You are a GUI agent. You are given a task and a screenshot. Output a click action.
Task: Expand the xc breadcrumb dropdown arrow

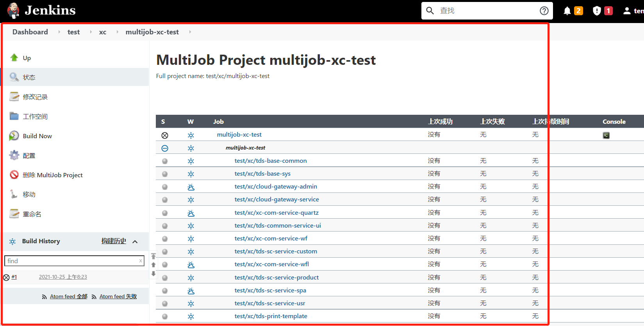click(x=117, y=32)
